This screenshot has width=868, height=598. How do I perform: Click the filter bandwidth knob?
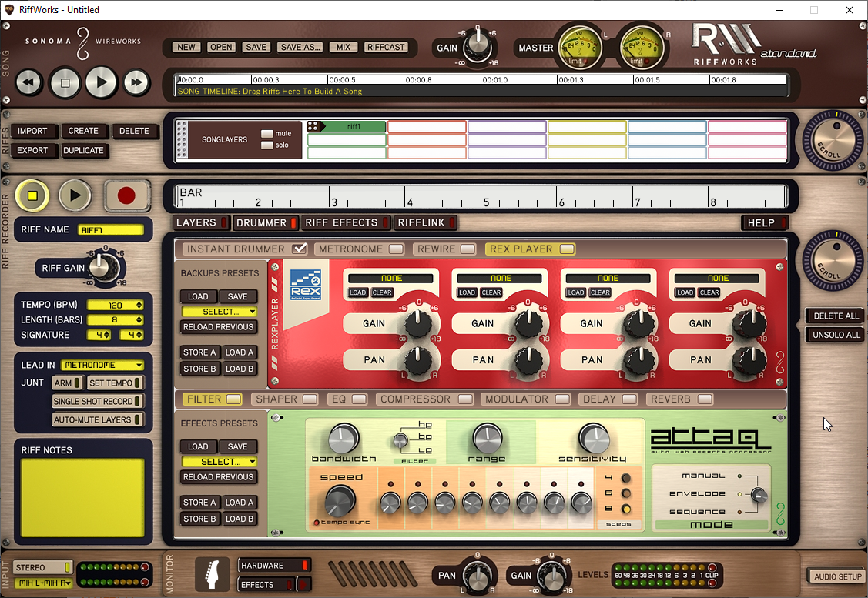(344, 439)
